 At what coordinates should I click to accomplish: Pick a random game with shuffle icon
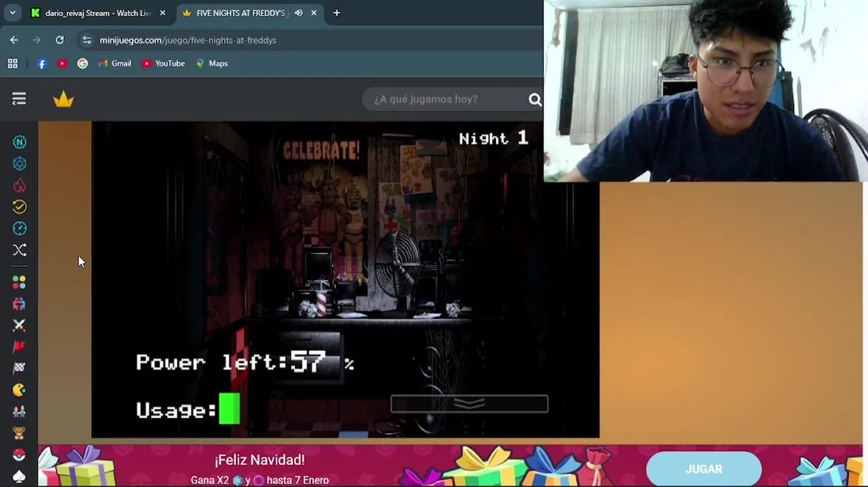20,250
